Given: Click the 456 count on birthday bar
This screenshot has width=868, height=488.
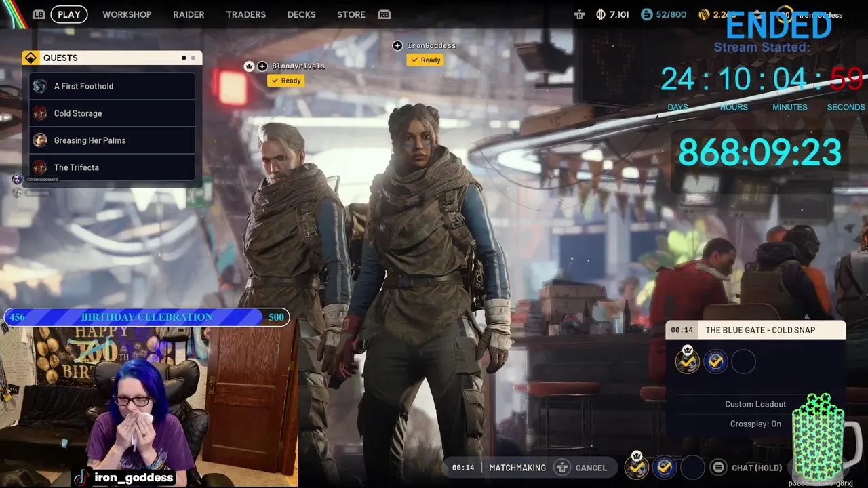Looking at the screenshot, I should [17, 317].
